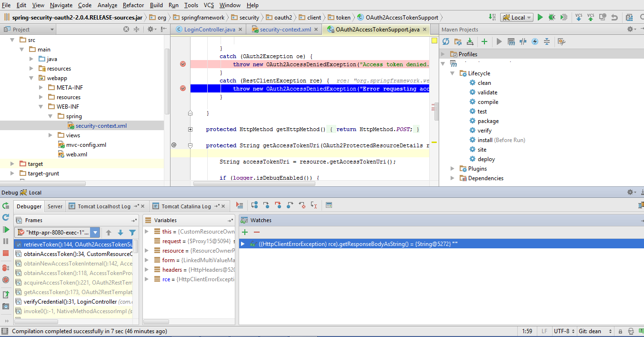Expand the rce variable in Variables
This screenshot has width=644, height=337.
click(147, 279)
